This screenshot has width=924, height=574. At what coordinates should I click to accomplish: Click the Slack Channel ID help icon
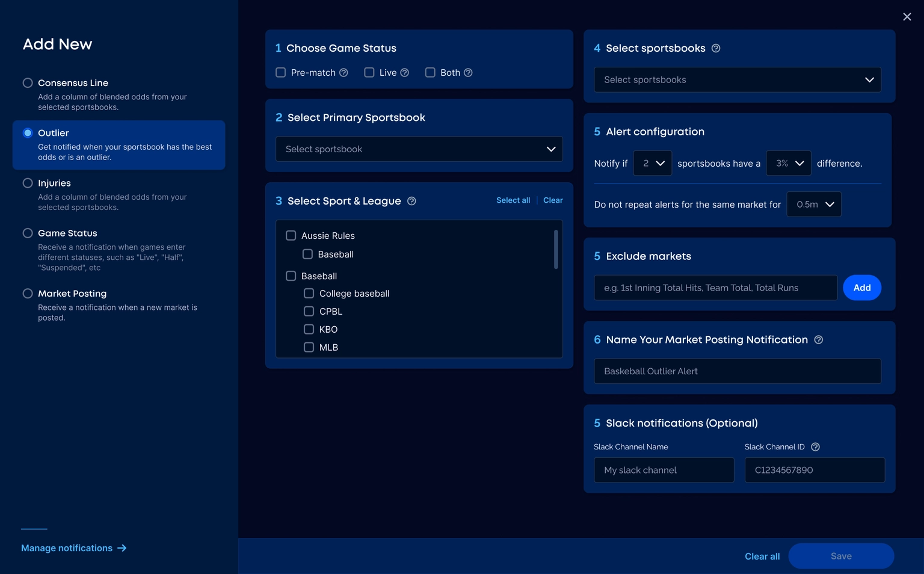coord(815,447)
